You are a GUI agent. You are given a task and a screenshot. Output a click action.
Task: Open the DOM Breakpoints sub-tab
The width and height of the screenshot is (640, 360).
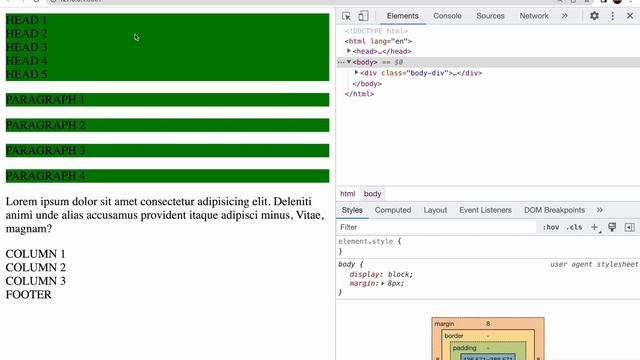coord(554,210)
